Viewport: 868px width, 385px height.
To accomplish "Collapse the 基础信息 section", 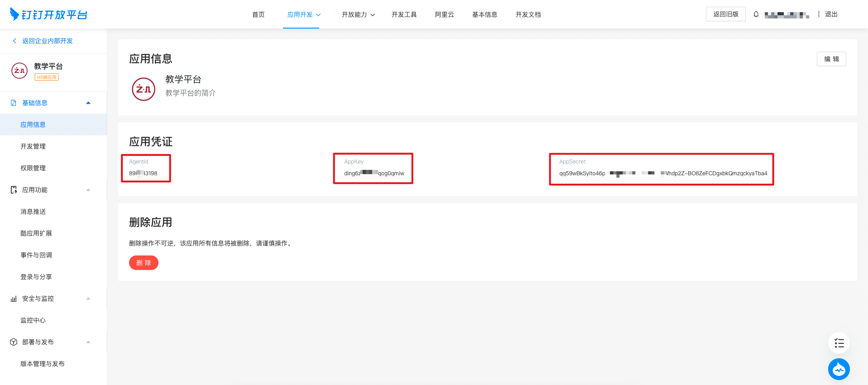I will pos(88,103).
